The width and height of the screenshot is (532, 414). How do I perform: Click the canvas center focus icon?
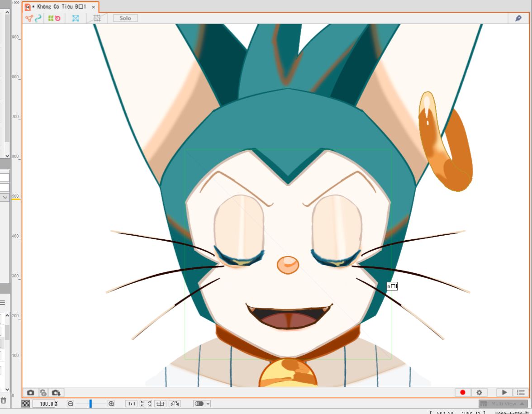click(160, 404)
